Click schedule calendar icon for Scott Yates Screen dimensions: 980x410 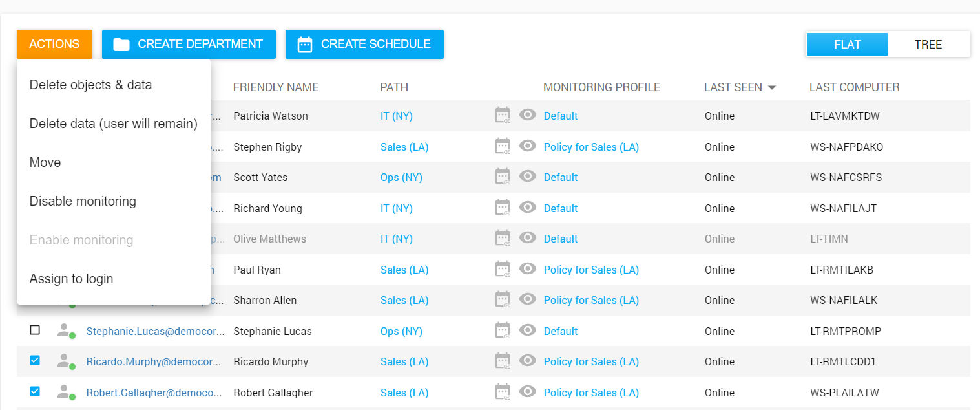pos(503,177)
